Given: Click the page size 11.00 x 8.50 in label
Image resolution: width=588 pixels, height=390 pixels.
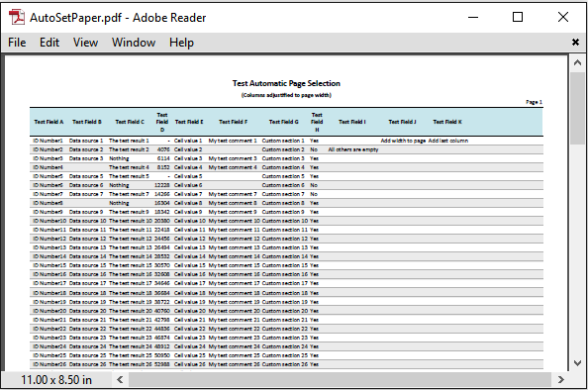Looking at the screenshot, I should click(56, 380).
